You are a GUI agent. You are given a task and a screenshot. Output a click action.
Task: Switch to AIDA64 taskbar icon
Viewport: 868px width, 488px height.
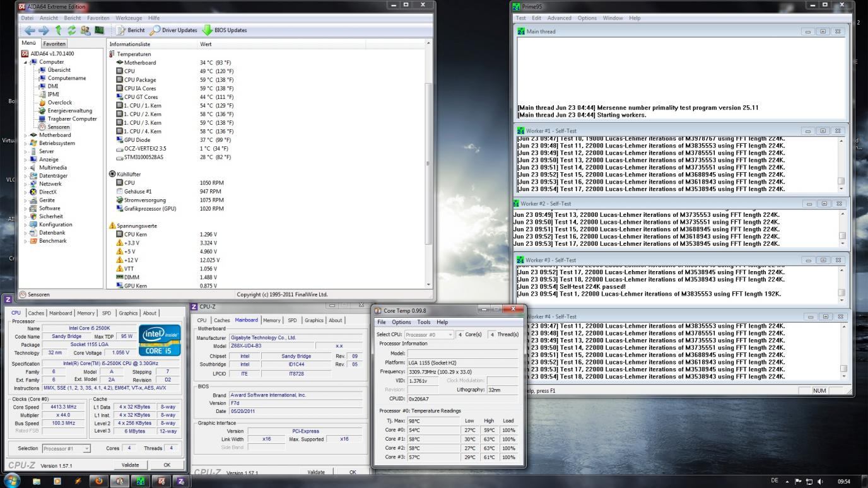click(161, 481)
